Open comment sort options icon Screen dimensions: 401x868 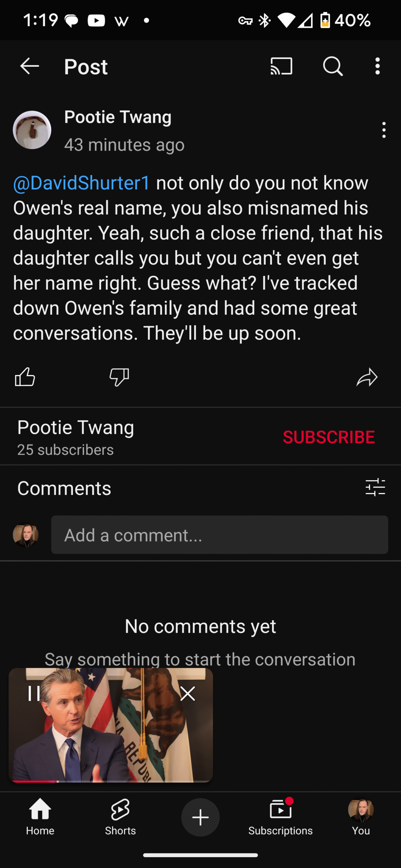375,488
